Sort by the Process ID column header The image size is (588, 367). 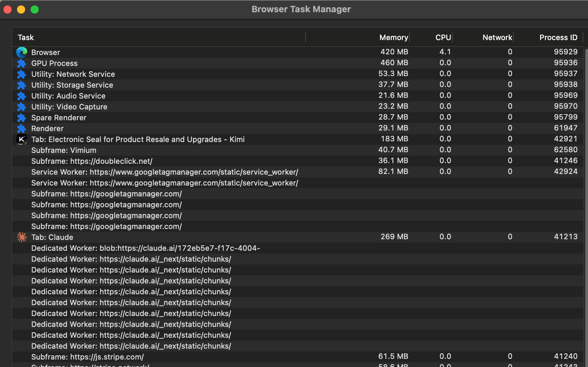coord(558,37)
